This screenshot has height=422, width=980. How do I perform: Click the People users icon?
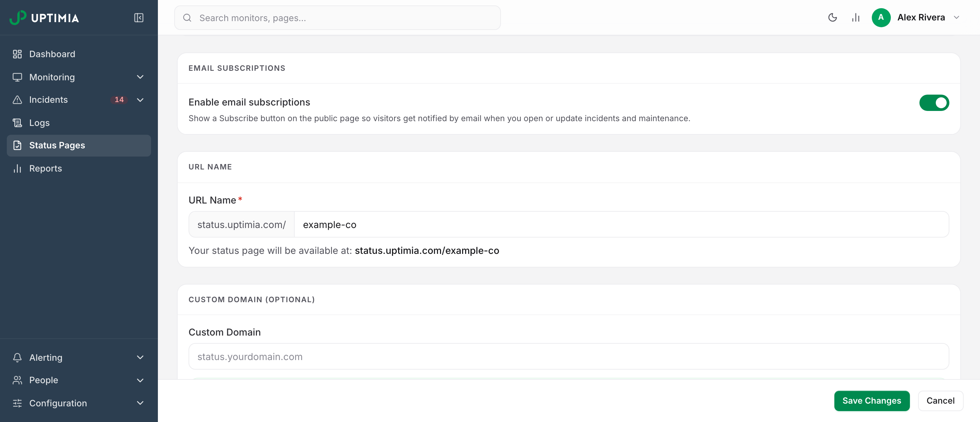[17, 380]
